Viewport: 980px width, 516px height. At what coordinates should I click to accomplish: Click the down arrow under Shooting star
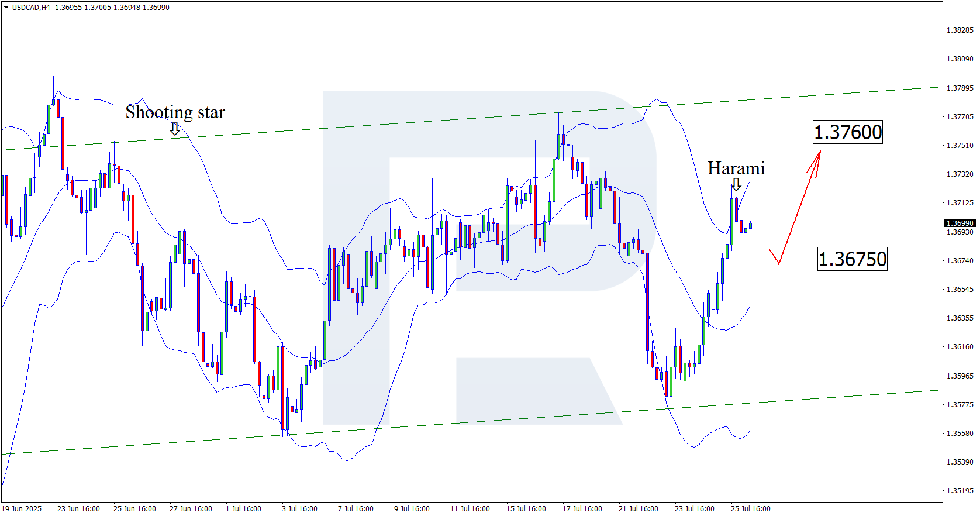click(175, 129)
